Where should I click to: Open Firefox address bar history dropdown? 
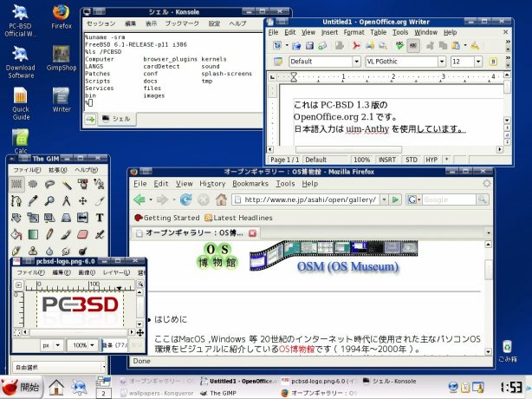(x=384, y=199)
